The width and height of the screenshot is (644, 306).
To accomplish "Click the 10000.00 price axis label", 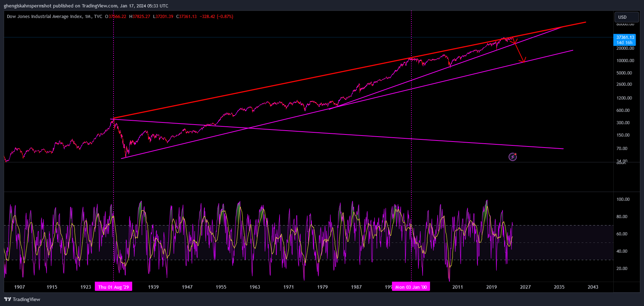I will click(x=625, y=60).
